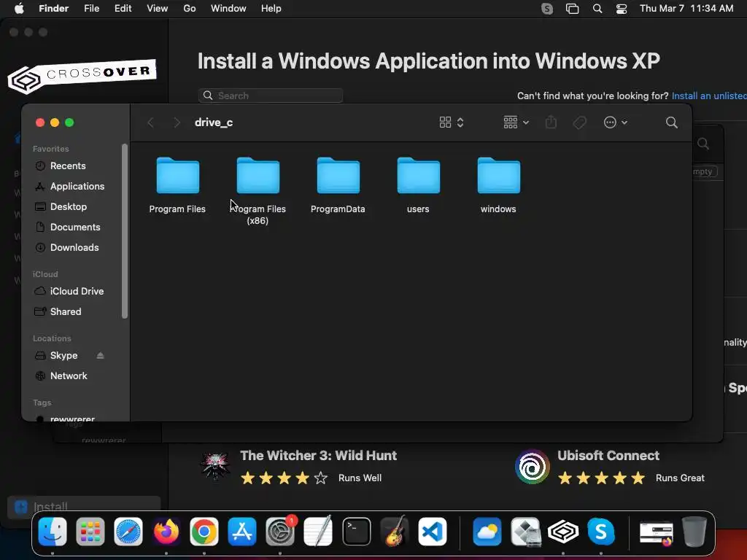The image size is (747, 560).
Task: Open Spotlight search in menu bar
Action: point(597,9)
